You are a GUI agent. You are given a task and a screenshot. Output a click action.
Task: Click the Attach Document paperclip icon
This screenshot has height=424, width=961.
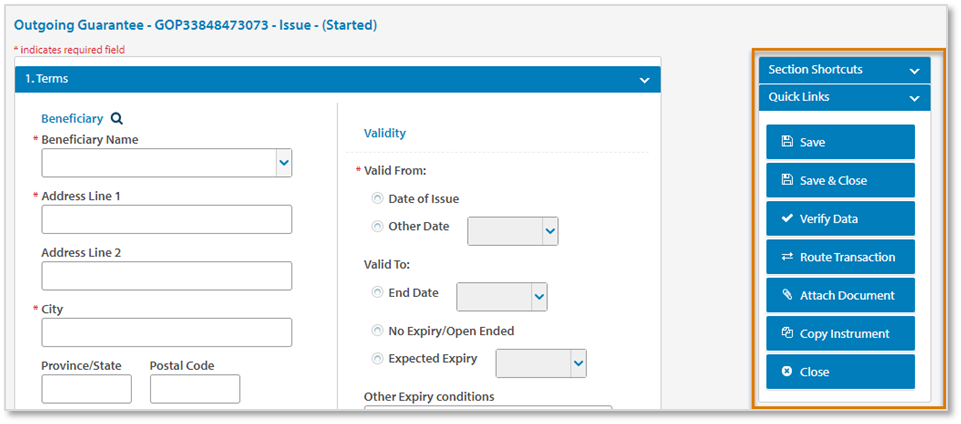click(787, 295)
